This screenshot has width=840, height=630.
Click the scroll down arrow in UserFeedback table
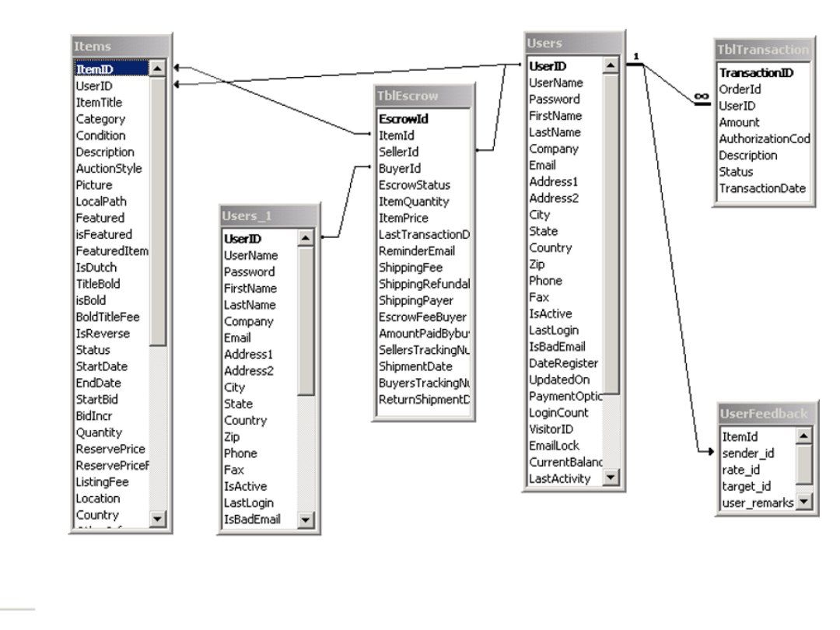pyautogui.click(x=804, y=502)
